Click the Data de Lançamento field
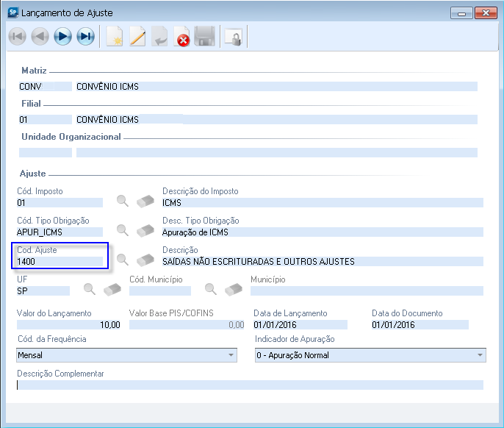The height and width of the screenshot is (428, 504). [x=300, y=324]
